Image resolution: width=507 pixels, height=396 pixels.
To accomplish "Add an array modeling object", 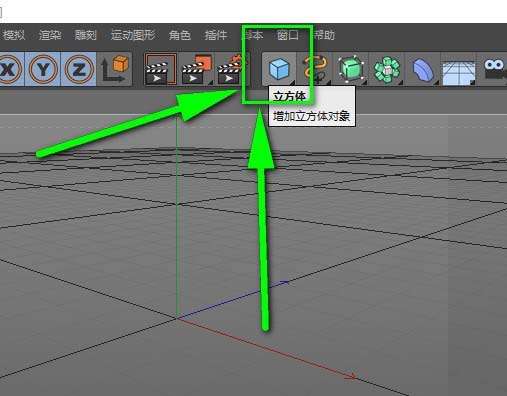I will pyautogui.click(x=387, y=69).
